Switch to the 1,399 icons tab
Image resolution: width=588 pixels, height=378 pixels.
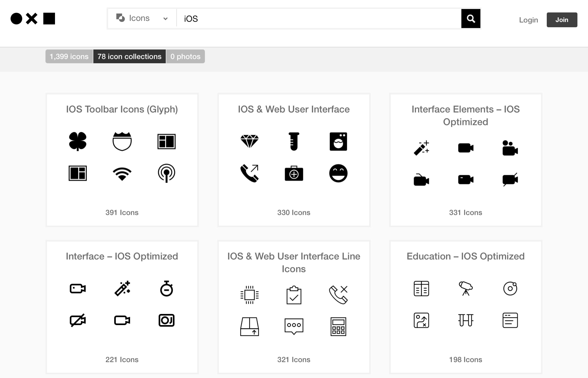point(69,56)
